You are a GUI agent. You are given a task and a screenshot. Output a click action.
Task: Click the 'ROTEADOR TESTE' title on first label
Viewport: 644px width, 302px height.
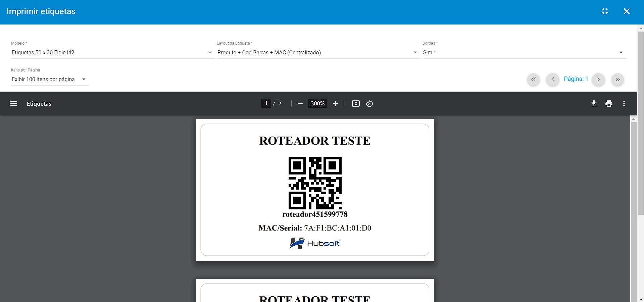pos(315,141)
